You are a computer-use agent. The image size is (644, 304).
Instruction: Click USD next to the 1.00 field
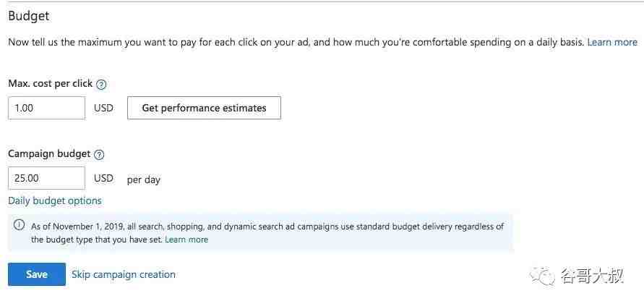[103, 108]
